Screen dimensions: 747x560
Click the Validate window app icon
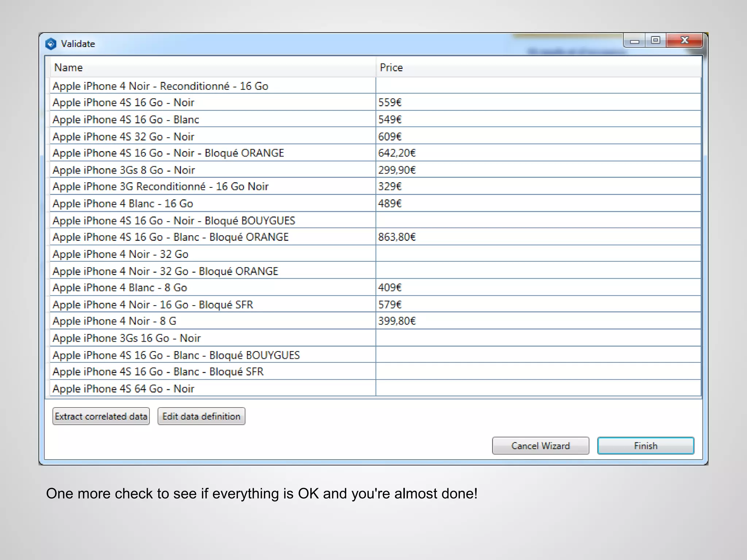tap(51, 44)
